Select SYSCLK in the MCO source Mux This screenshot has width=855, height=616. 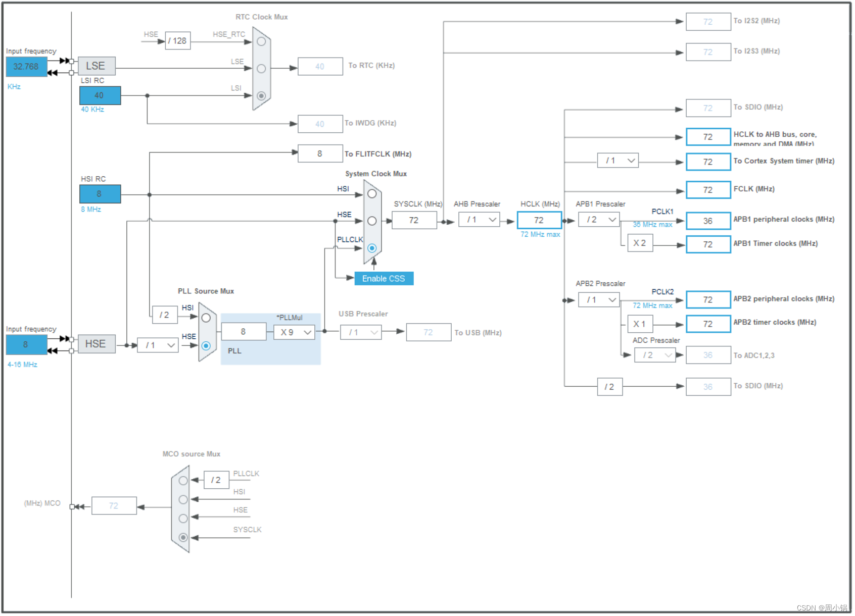[x=183, y=537]
